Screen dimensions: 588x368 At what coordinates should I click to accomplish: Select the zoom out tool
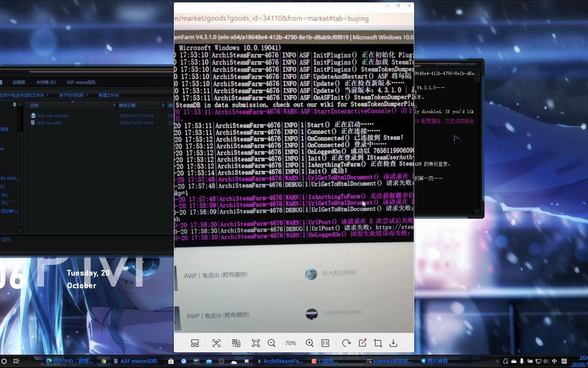[272, 343]
